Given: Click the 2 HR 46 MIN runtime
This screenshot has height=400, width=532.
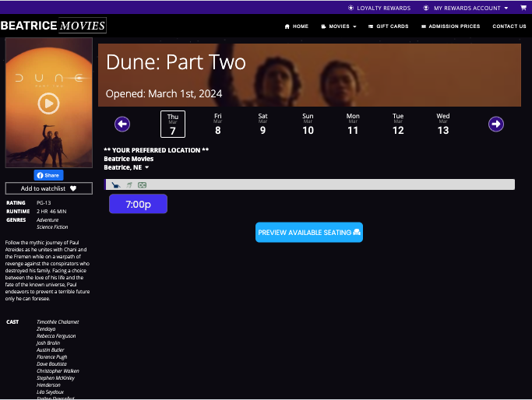Looking at the screenshot, I should coord(51,211).
